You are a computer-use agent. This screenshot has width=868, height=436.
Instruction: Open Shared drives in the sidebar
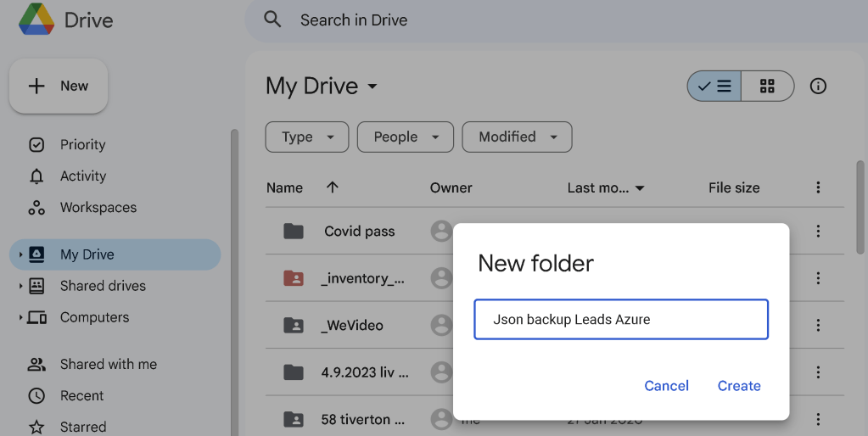coord(103,286)
